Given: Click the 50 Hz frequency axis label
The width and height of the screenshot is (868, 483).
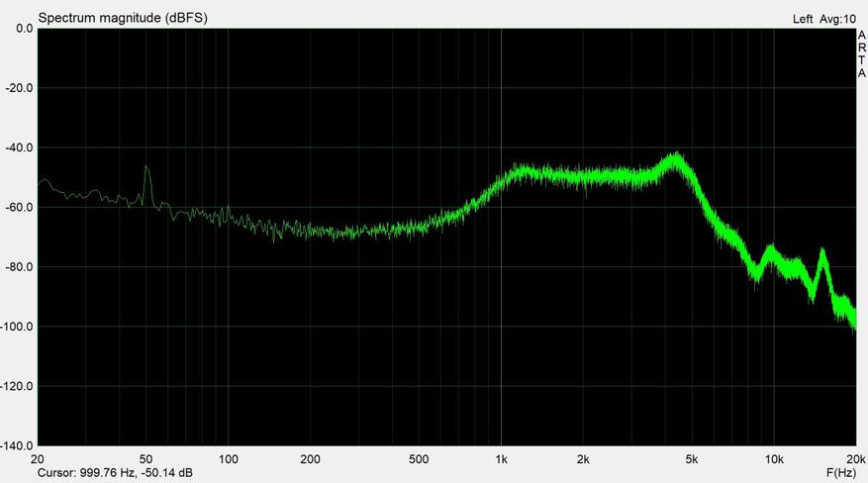Looking at the screenshot, I should pos(145,459).
